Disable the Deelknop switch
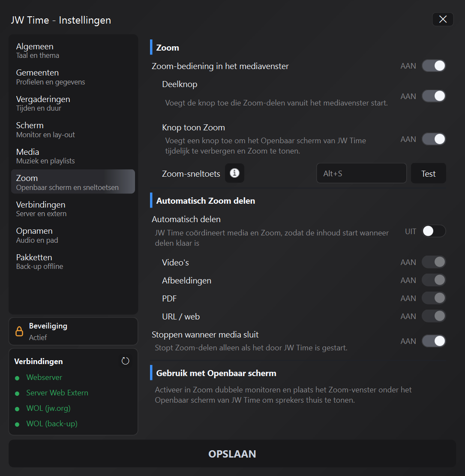This screenshot has width=465, height=476. coord(433,96)
